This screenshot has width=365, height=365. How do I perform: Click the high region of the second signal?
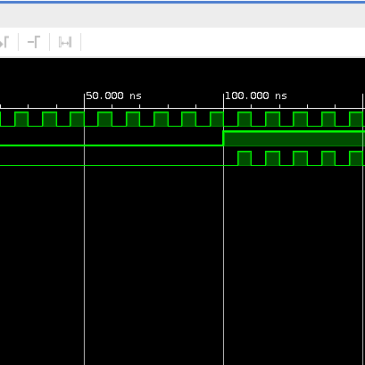(294, 139)
